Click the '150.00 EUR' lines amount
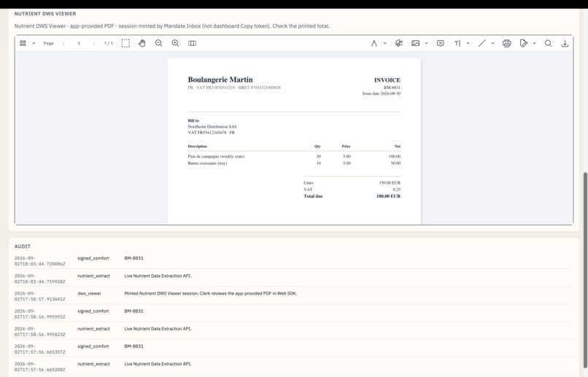The image size is (588, 377). [390, 183]
